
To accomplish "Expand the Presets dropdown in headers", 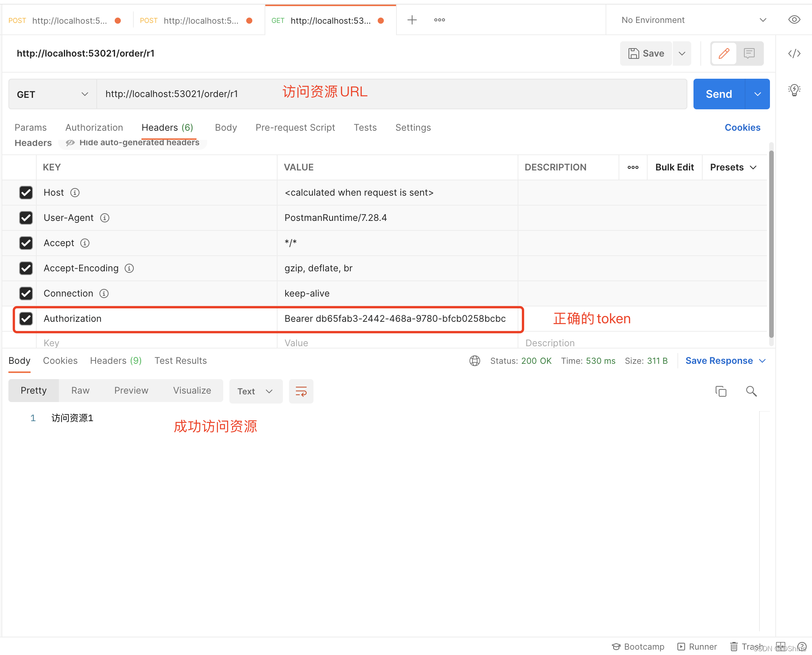I will pyautogui.click(x=734, y=167).
